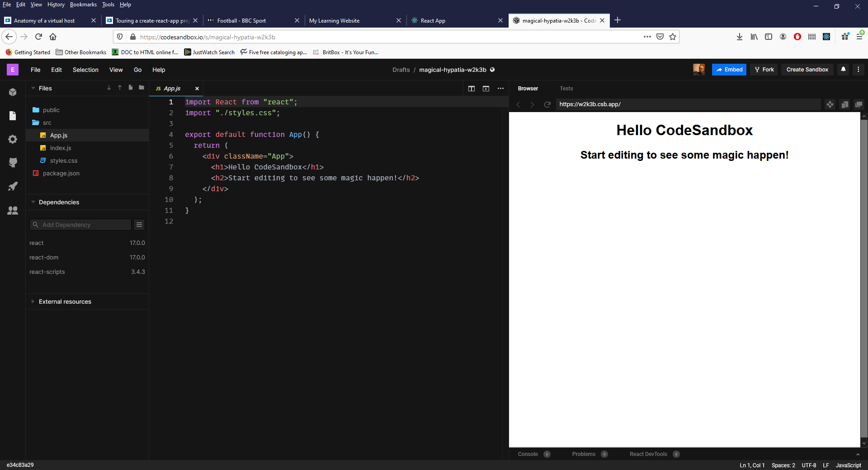Open editor more options ellipsis
This screenshot has width=868, height=470.
(500, 89)
